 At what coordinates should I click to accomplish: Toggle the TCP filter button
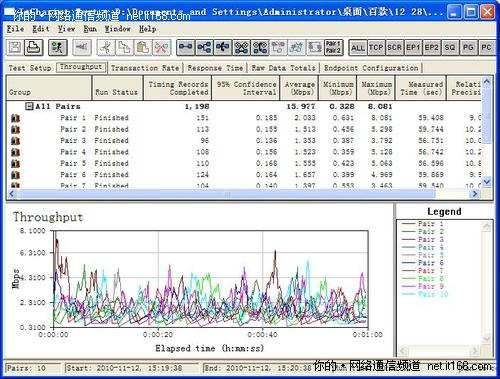[376, 48]
